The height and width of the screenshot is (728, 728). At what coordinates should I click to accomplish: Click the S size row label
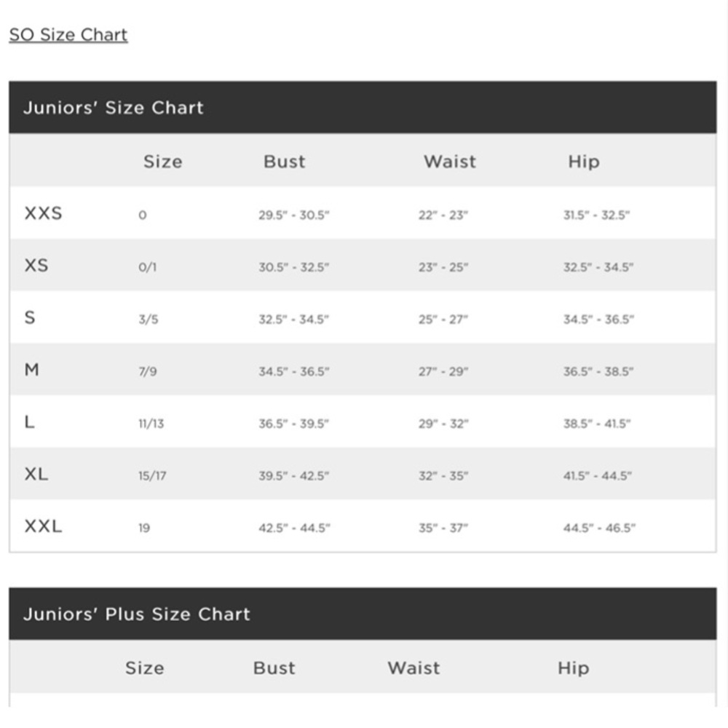click(x=30, y=317)
